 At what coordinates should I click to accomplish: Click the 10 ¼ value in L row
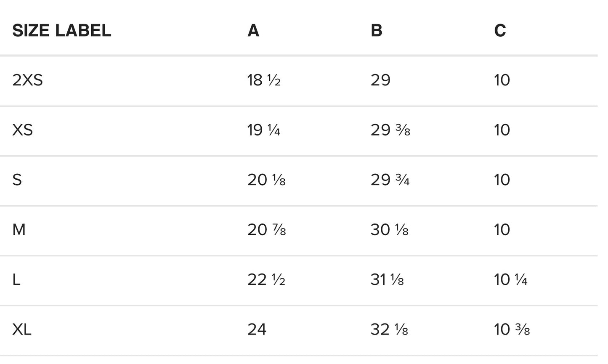pyautogui.click(x=511, y=279)
